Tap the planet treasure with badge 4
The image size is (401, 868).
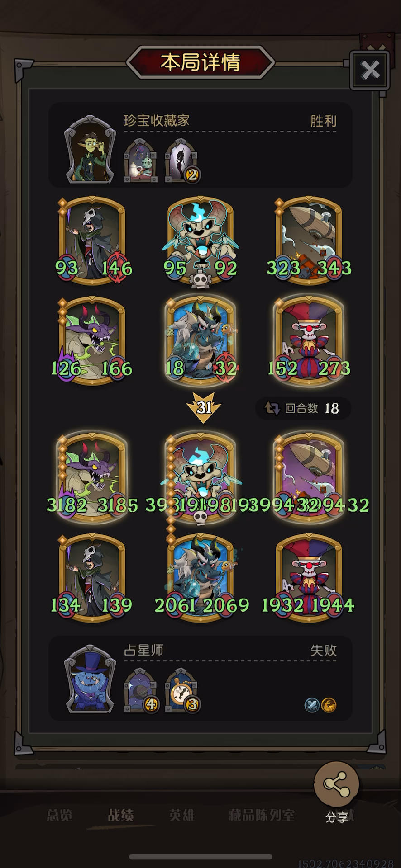tap(141, 690)
